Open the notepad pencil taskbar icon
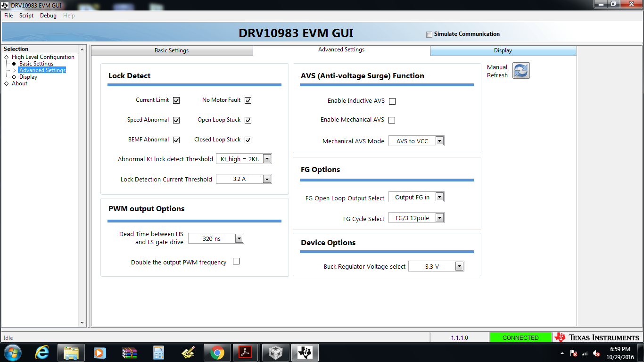 point(188,352)
